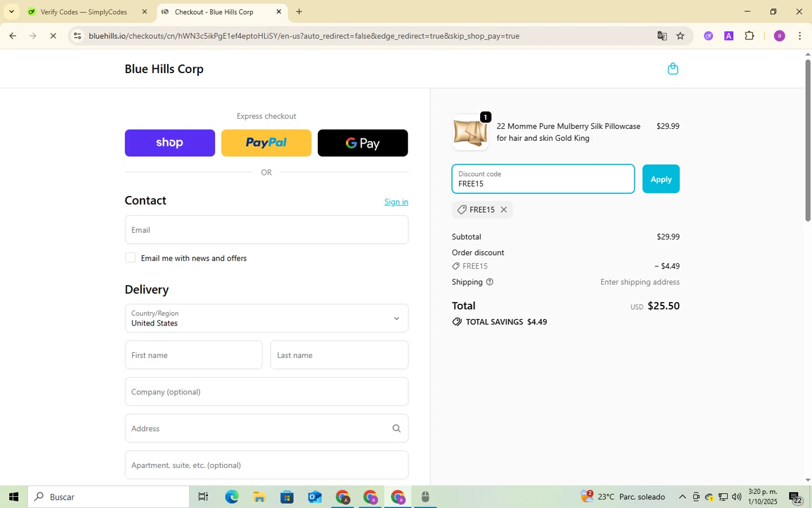Bookmark this page with the star icon
The height and width of the screenshot is (508, 812).
(x=680, y=36)
